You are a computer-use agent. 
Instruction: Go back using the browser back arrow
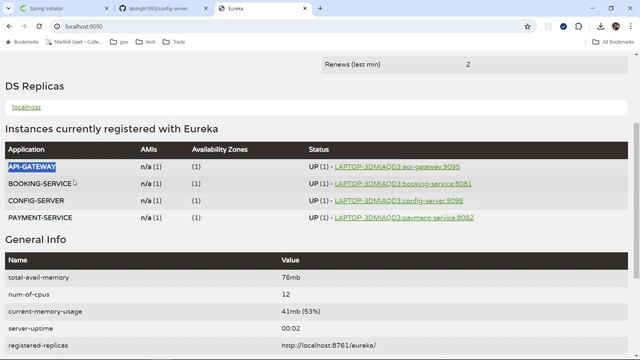pos(9,27)
